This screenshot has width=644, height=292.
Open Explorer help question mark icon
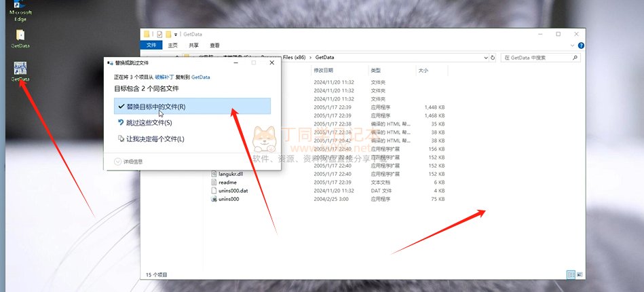click(x=581, y=45)
